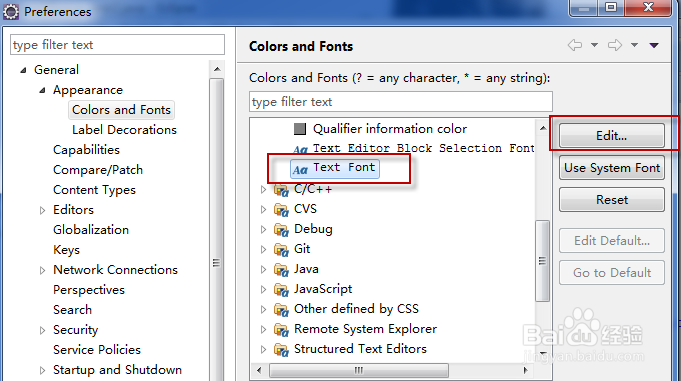Focus the Colors and Fonts filter field
Image resolution: width=681 pixels, height=381 pixels.
point(401,102)
